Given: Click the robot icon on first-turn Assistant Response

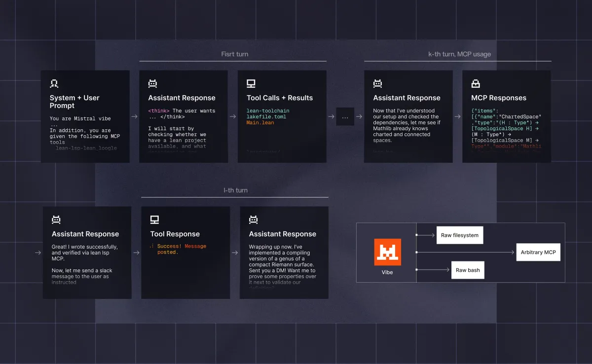Looking at the screenshot, I should click(153, 84).
